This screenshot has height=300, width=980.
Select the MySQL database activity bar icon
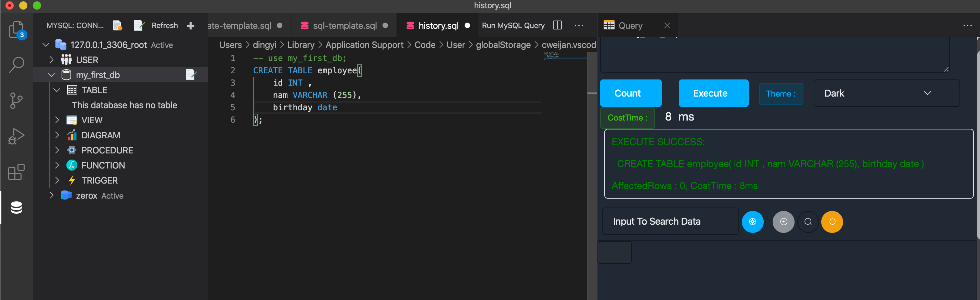16,208
